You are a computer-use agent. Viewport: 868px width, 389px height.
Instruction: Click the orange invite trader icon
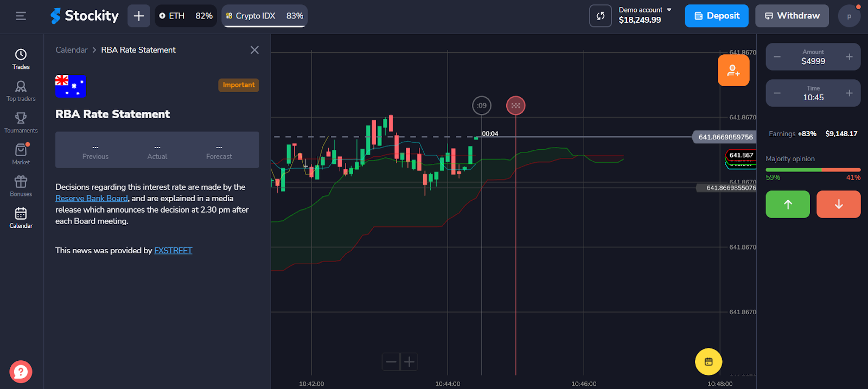[733, 71]
